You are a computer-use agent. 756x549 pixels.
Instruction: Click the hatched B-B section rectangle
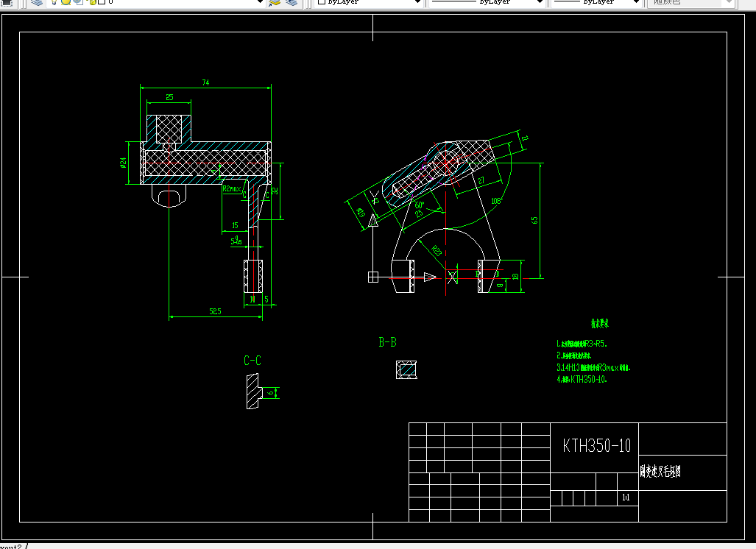coord(406,369)
